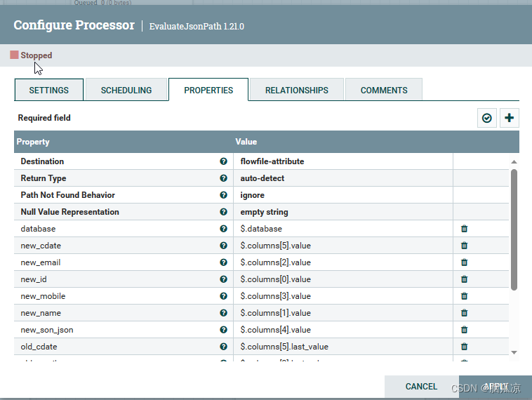
Task: Delete the new_cdate property with trash icon
Action: pos(464,246)
